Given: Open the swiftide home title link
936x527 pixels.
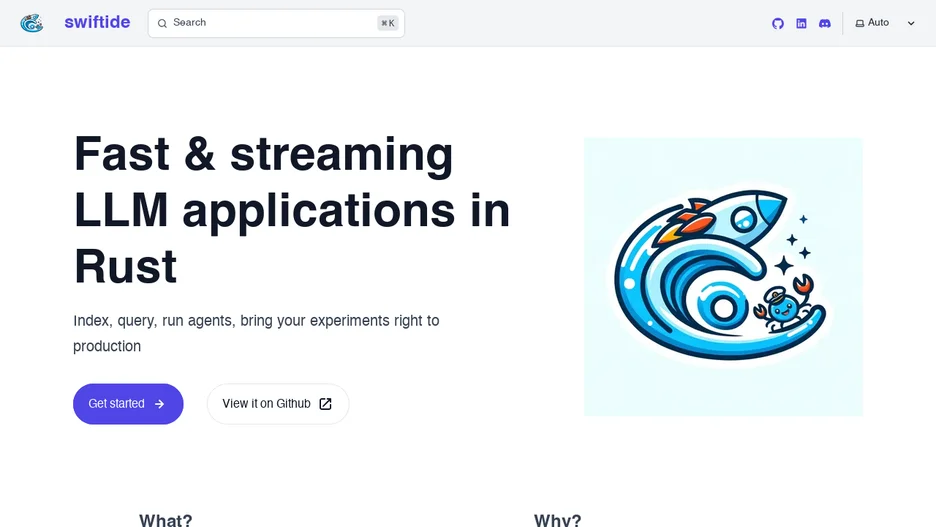Looking at the screenshot, I should click(97, 23).
